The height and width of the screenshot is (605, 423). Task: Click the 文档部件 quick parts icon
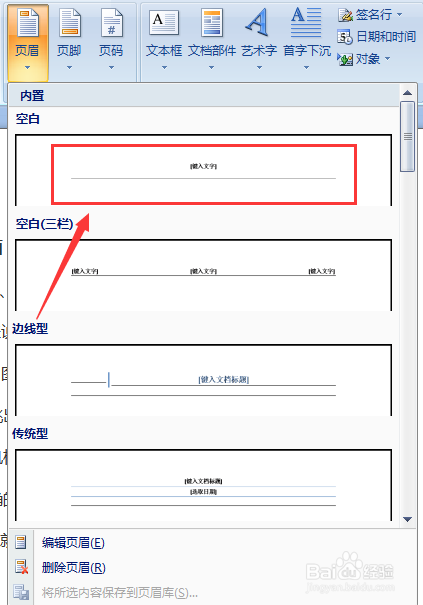(212, 23)
